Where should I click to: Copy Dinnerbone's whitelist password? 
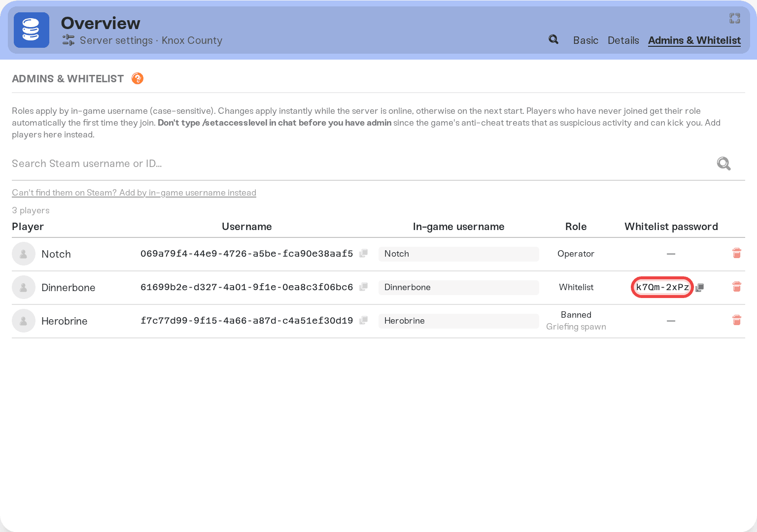click(700, 287)
